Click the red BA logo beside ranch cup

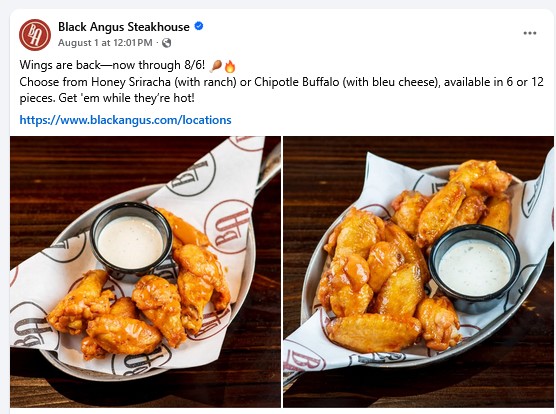pyautogui.click(x=230, y=226)
